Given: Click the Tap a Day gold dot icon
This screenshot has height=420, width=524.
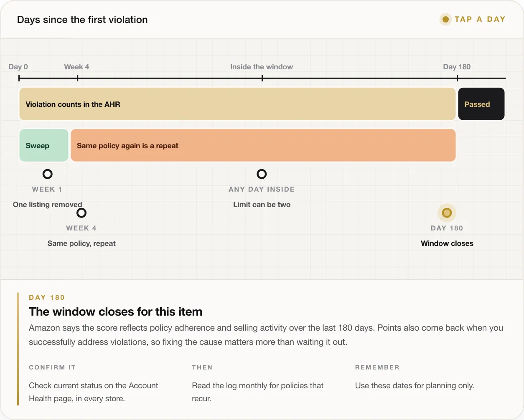Looking at the screenshot, I should tap(445, 19).
